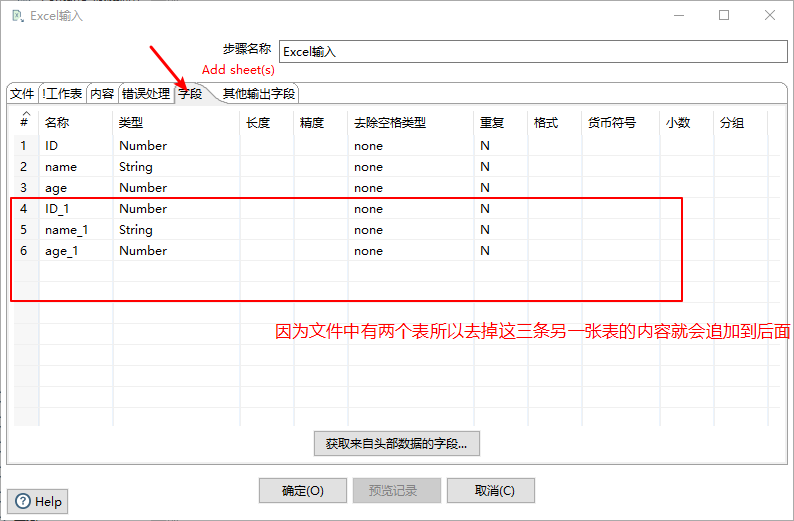The image size is (794, 521).
Task: Select the name_1 field name cell
Action: click(x=75, y=230)
